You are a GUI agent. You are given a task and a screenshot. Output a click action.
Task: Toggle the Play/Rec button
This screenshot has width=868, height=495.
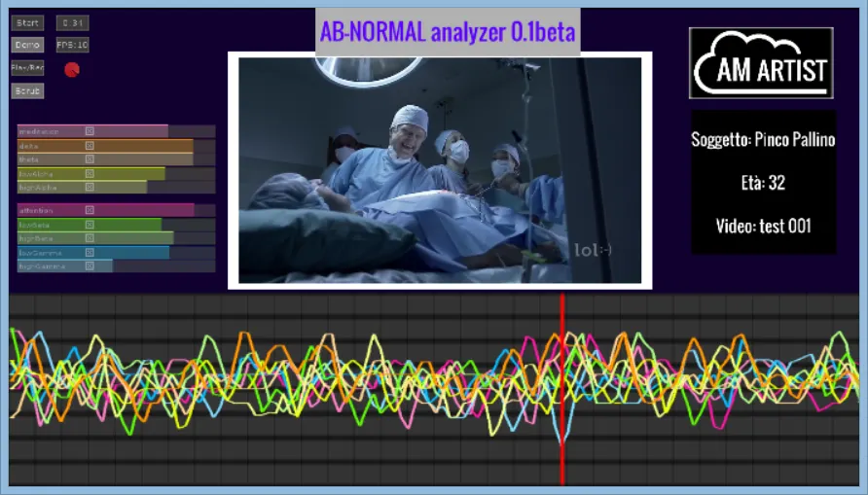tap(27, 68)
